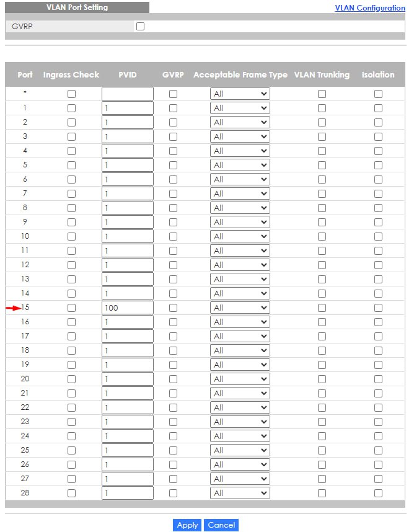The height and width of the screenshot is (532, 414).
Task: Click the Cancel button
Action: pos(221,525)
